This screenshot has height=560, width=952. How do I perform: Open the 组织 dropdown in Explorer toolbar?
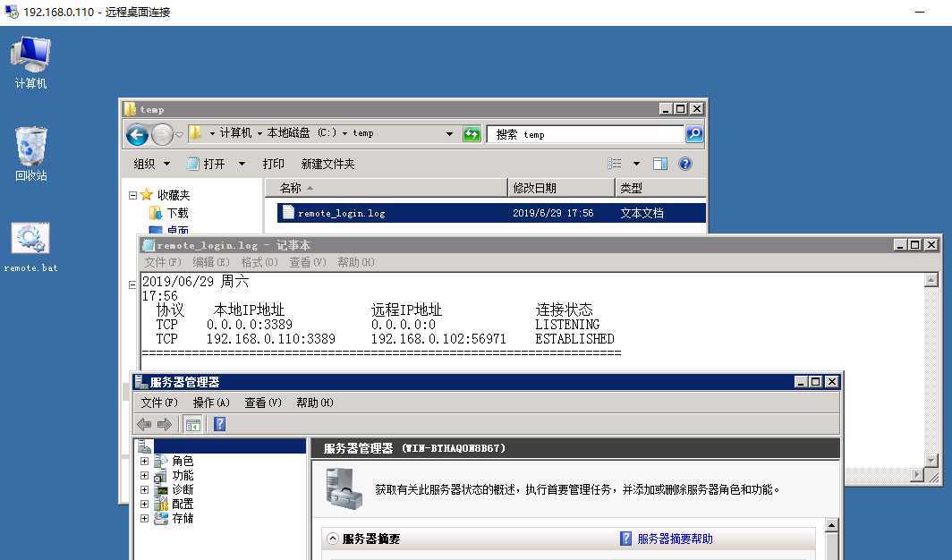point(152,164)
